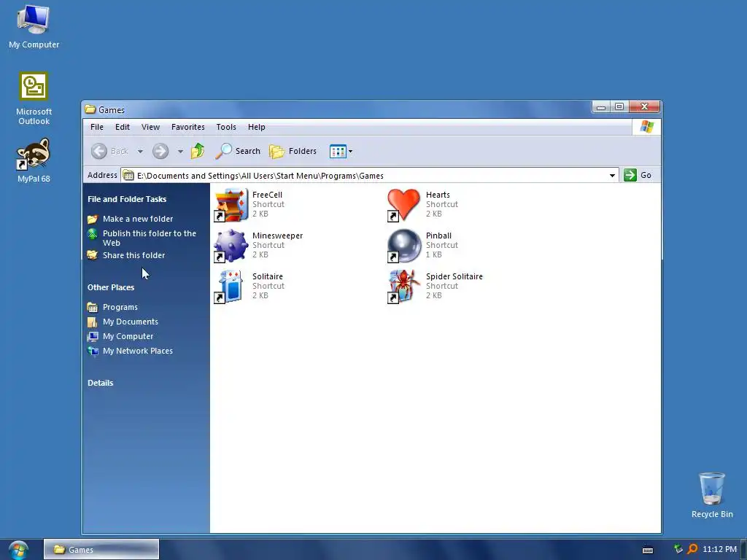Open the View menu
The width and height of the screenshot is (747, 560).
pyautogui.click(x=150, y=127)
